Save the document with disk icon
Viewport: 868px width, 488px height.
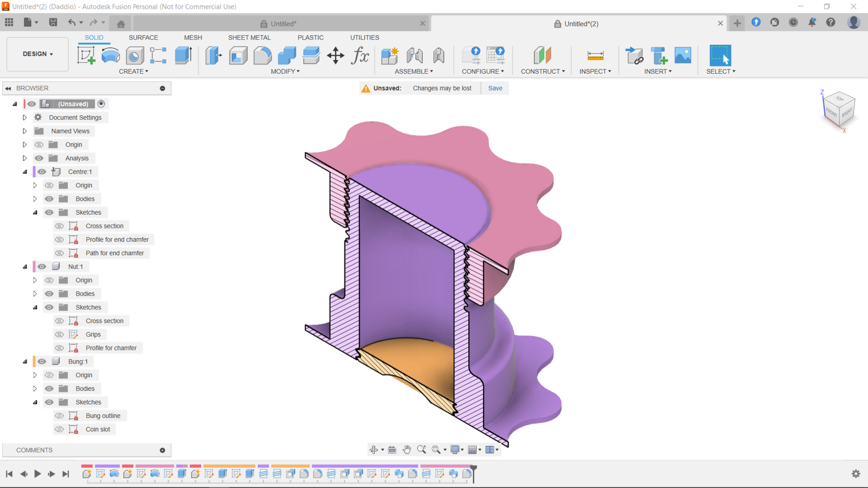click(x=53, y=22)
